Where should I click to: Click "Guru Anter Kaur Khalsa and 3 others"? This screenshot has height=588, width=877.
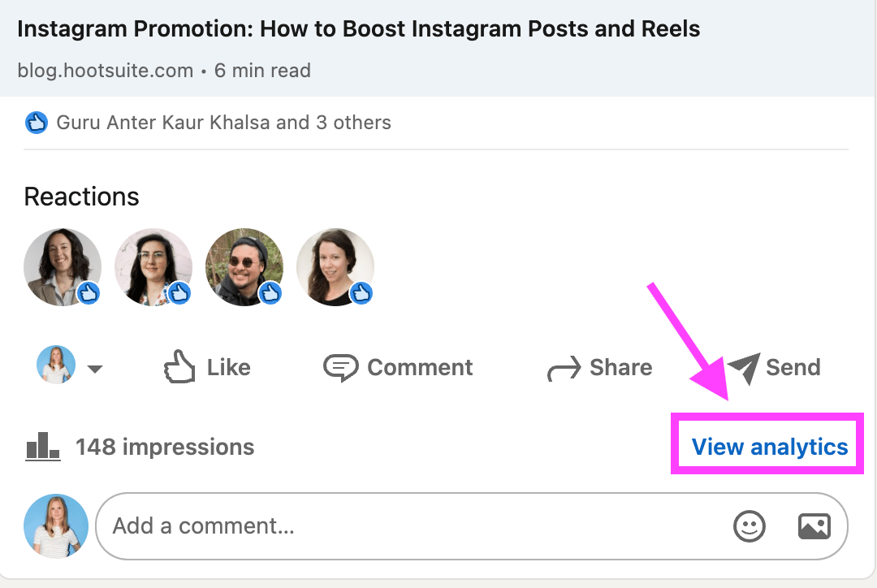[x=223, y=123]
